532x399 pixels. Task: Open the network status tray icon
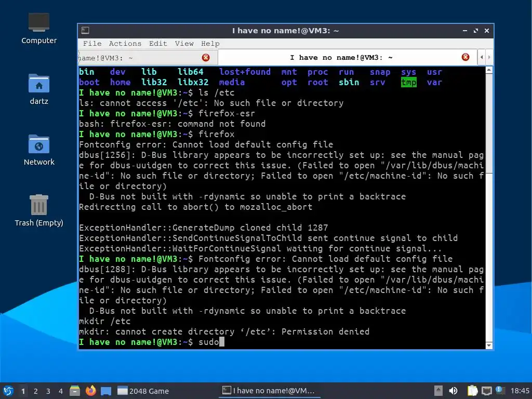click(x=486, y=391)
